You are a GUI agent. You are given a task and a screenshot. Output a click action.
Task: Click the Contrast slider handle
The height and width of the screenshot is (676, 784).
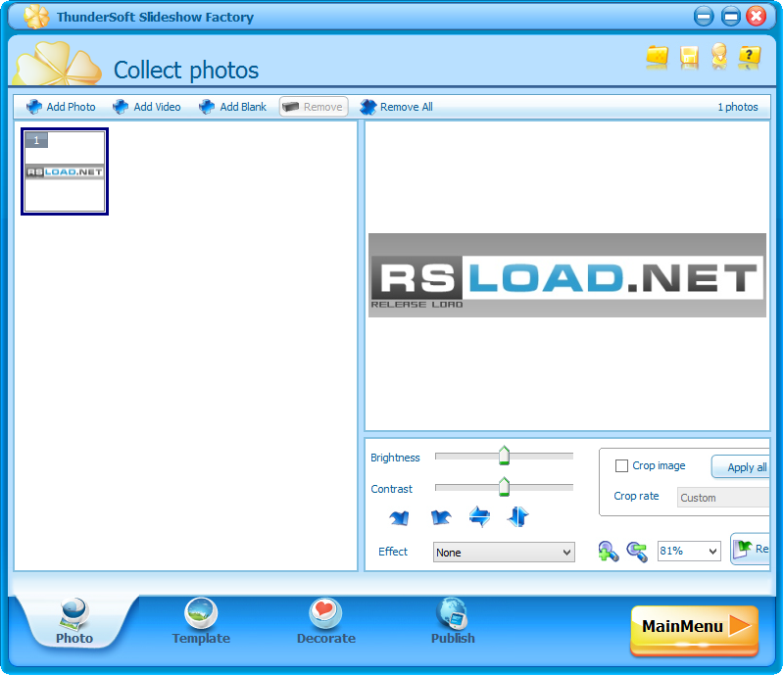(504, 487)
